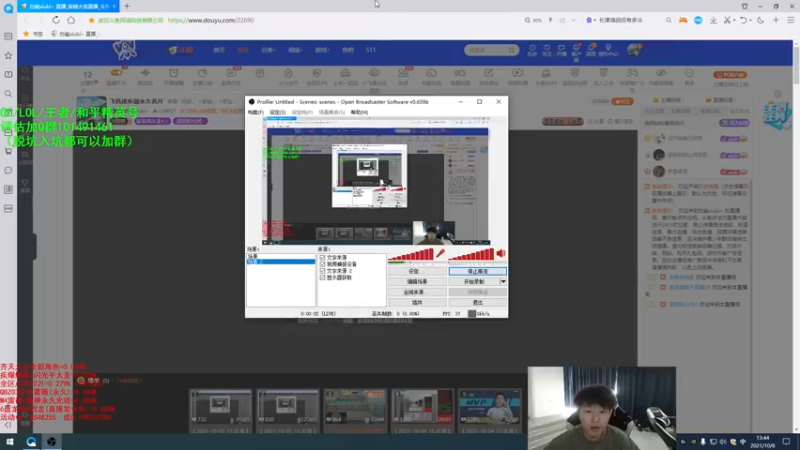Open the gift box icon in streamer toolbar
This screenshot has height=450, width=800.
(x=260, y=73)
